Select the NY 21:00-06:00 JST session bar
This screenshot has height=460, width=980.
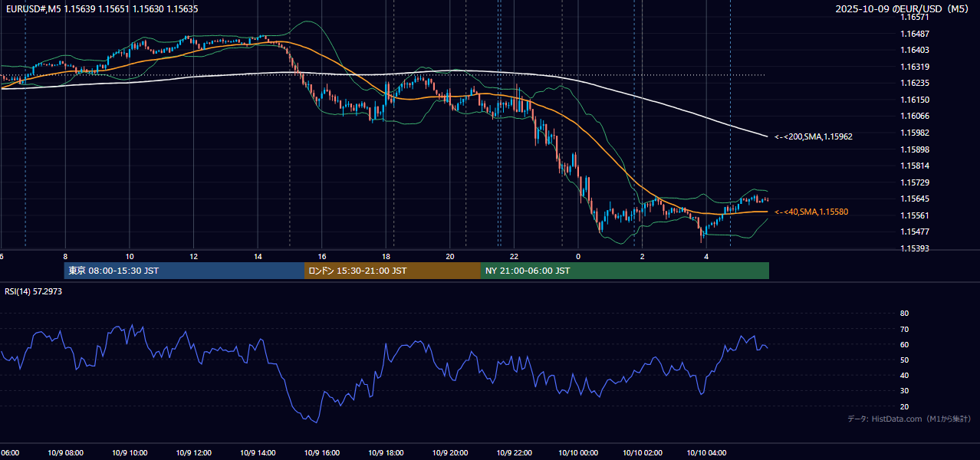point(625,271)
